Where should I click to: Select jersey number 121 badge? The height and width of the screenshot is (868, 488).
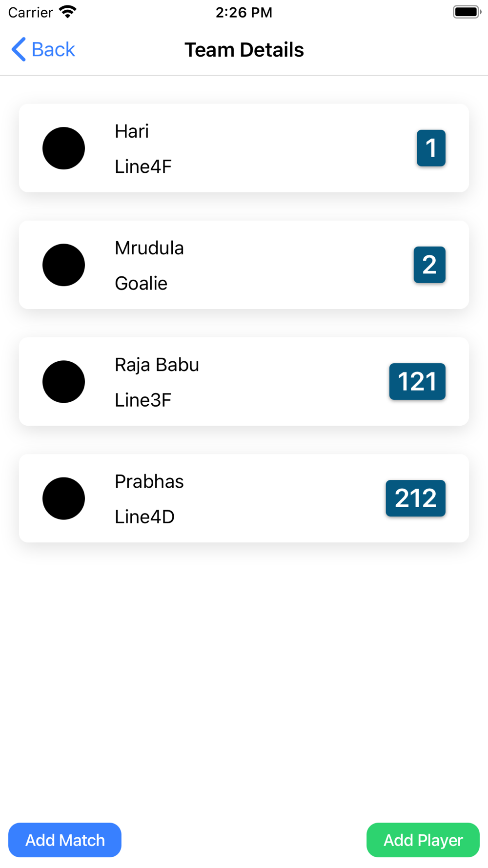coord(417,381)
